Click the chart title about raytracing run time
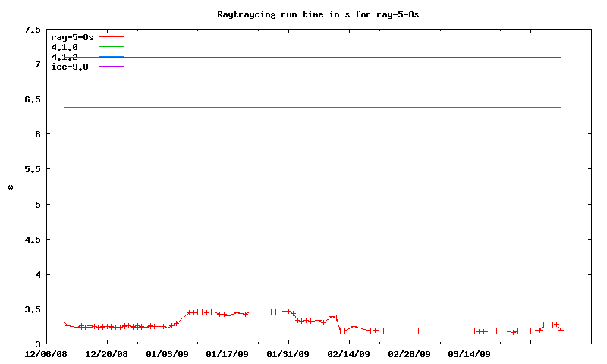 click(x=317, y=14)
